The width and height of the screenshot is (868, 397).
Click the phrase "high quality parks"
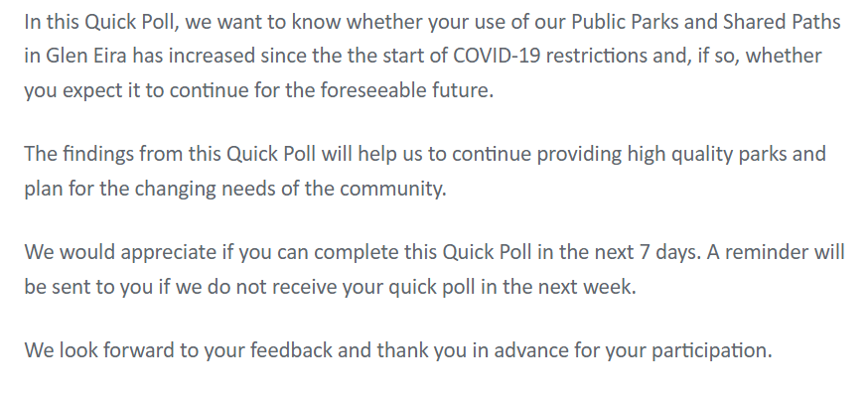[x=731, y=153]
